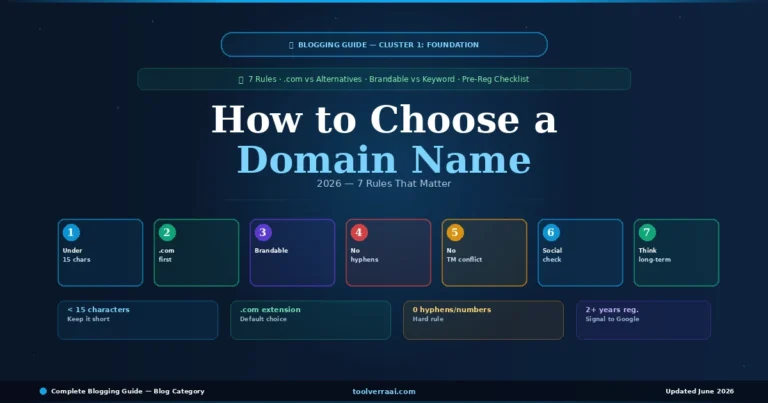Select the 'No TM conflict' card text

(x=464, y=255)
